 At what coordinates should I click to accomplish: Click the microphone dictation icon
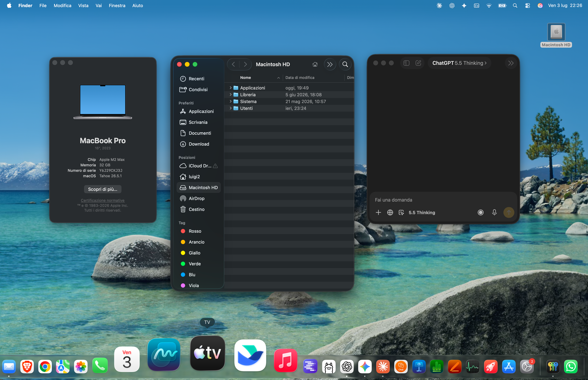[x=494, y=212]
